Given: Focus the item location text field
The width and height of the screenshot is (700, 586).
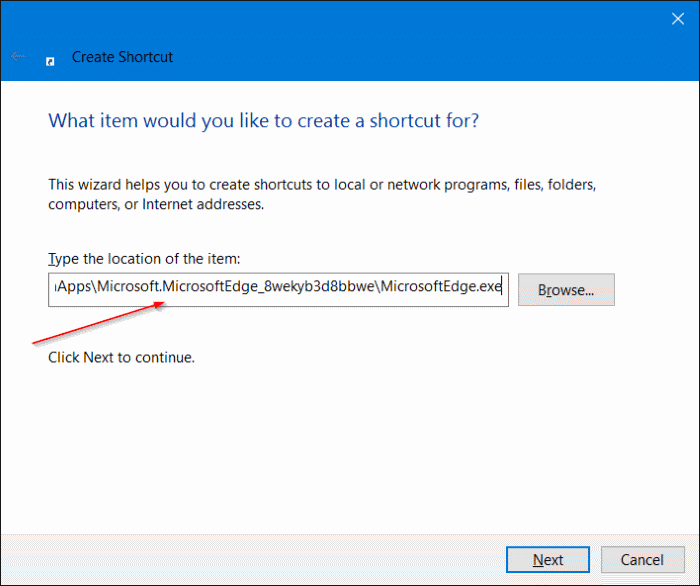Looking at the screenshot, I should 278,290.
